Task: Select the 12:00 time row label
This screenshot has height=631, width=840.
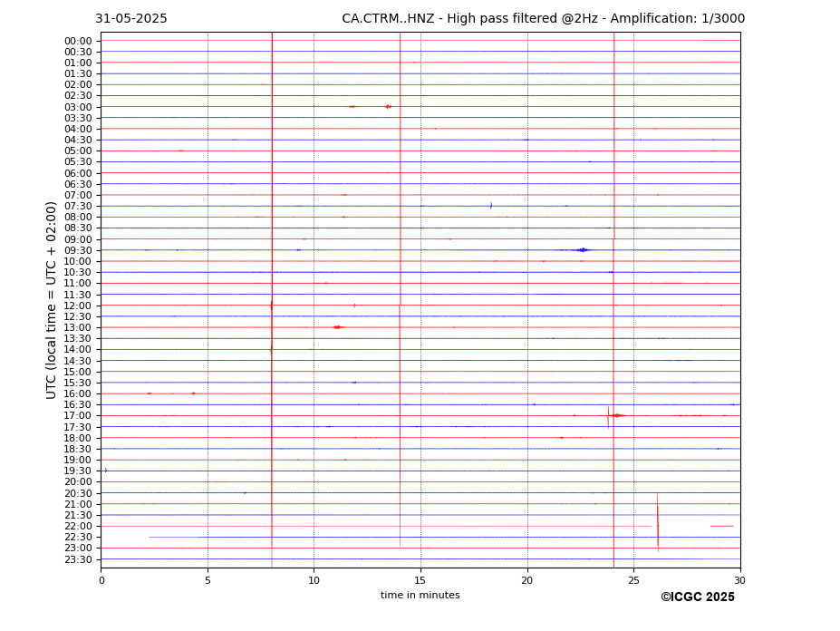Action: tap(78, 306)
